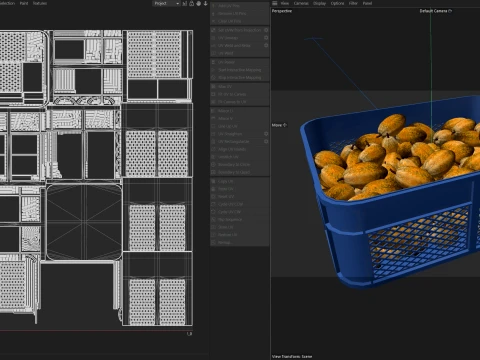480x360 pixels.
Task: Click the globe-shaped icon in UV header
Action: (x=199, y=3)
